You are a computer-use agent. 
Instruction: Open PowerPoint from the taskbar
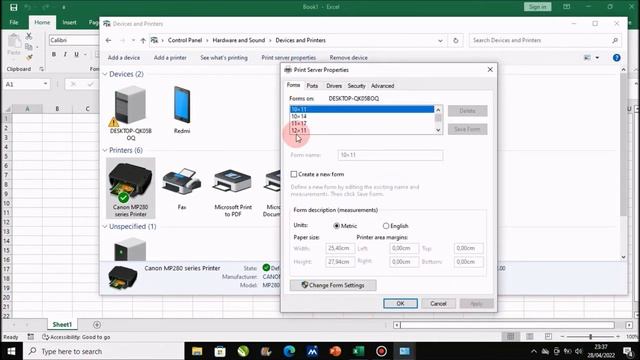[335, 351]
